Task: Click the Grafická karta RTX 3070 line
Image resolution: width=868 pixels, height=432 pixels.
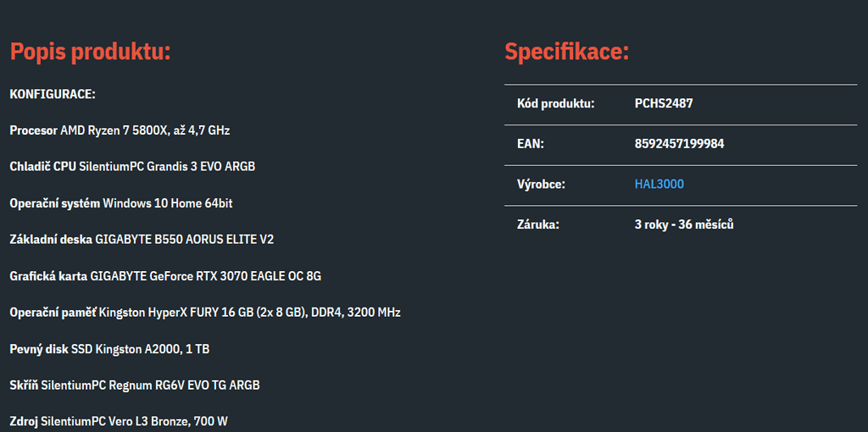Action: 165,276
